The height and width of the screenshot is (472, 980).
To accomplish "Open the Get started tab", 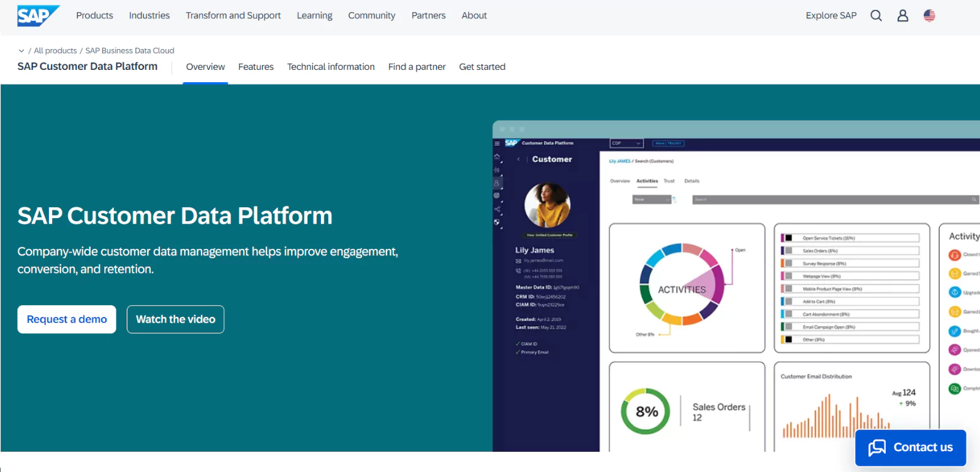I will pos(482,67).
